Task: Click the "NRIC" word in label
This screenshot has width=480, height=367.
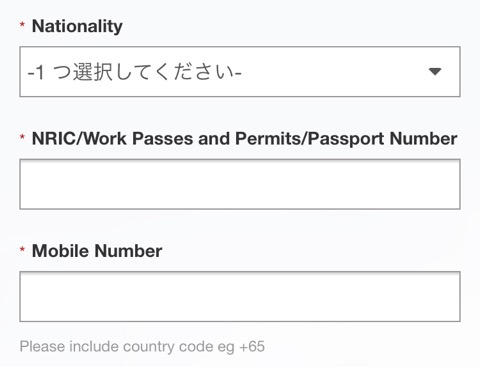Action: pyautogui.click(x=54, y=139)
